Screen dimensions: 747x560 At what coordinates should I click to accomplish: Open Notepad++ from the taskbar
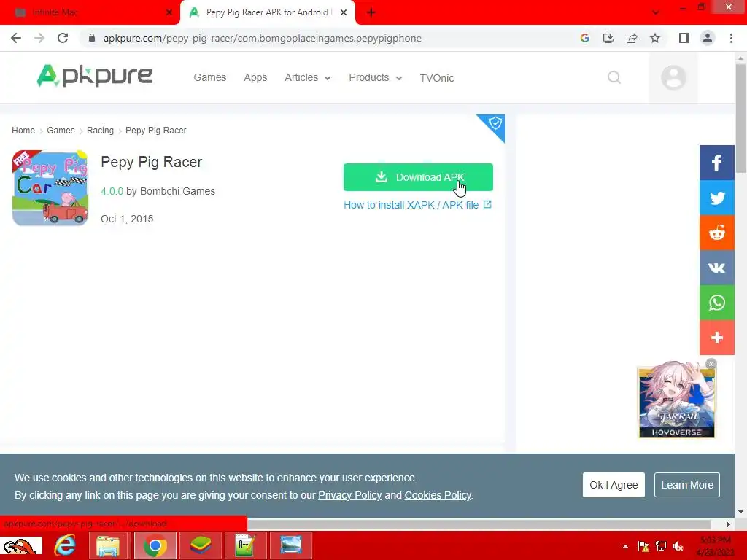[x=245, y=545]
